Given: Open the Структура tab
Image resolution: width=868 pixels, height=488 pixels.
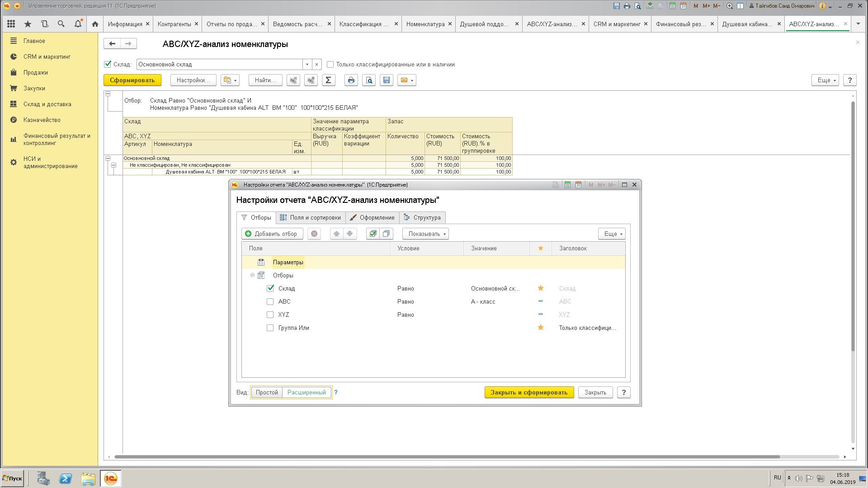Looking at the screenshot, I should 422,217.
